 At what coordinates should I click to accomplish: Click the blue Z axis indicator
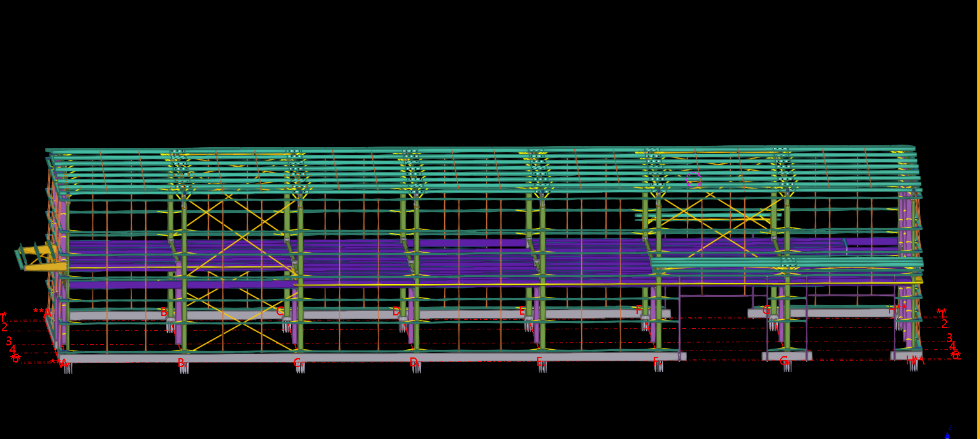tap(948, 433)
